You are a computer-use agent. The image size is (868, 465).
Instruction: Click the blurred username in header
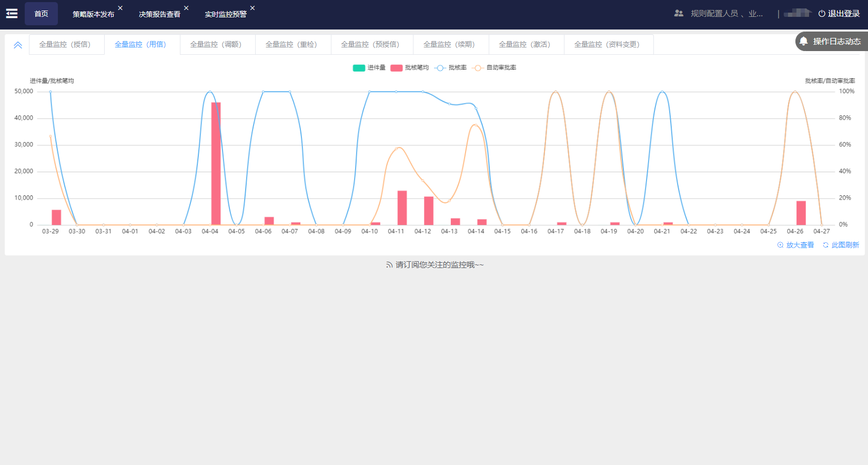pyautogui.click(x=798, y=13)
